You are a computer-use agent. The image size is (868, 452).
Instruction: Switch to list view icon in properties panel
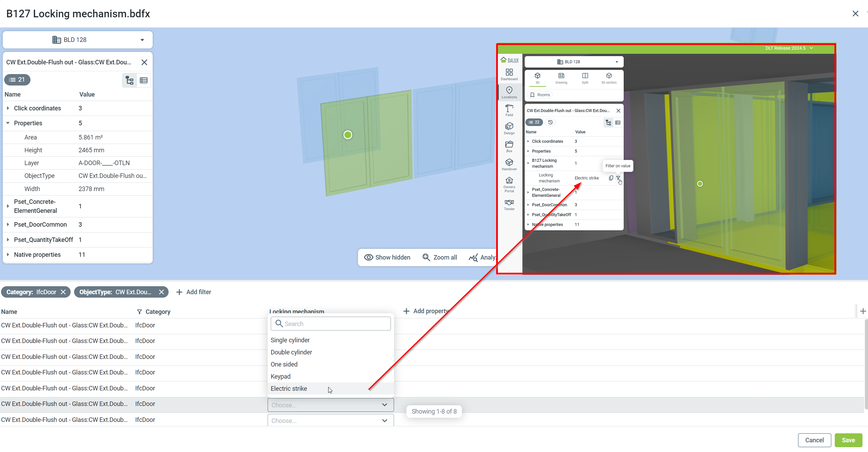click(x=144, y=80)
